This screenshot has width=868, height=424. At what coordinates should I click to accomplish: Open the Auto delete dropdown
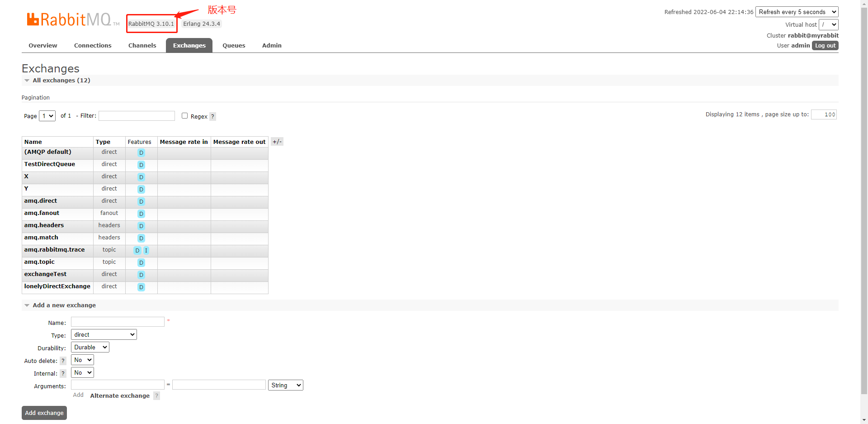(x=82, y=360)
